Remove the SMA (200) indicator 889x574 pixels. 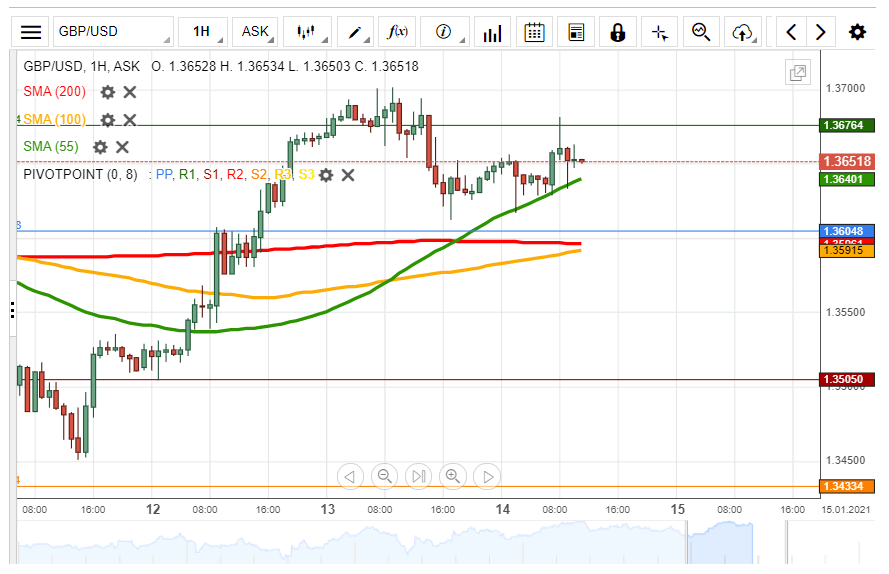click(x=130, y=92)
